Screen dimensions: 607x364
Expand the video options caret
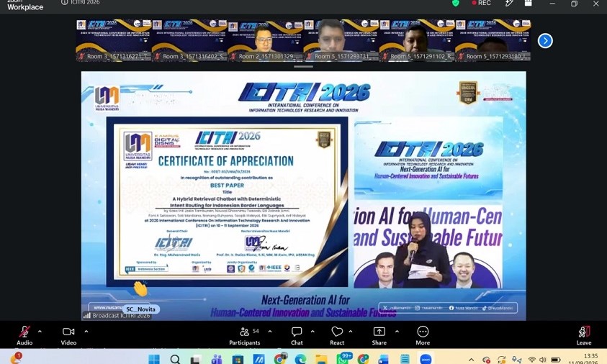pyautogui.click(x=86, y=332)
